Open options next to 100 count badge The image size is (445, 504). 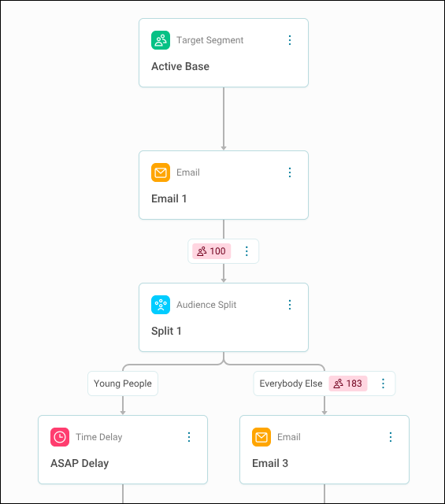coord(247,251)
